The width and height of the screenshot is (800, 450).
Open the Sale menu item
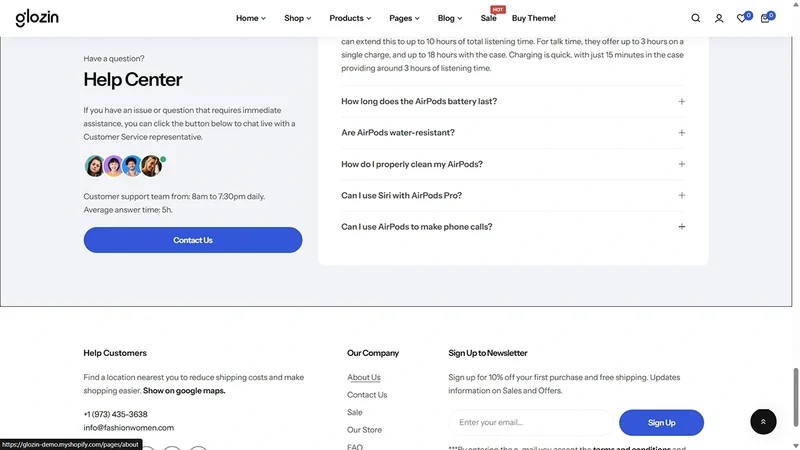[488, 18]
